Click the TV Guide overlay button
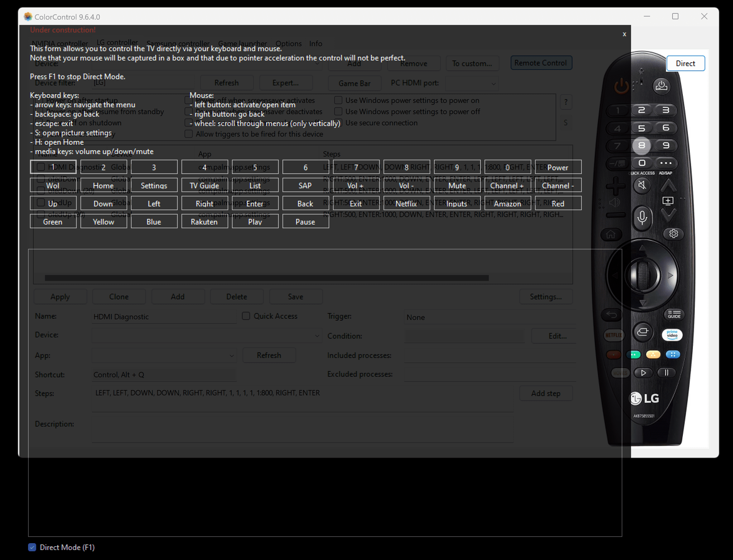The height and width of the screenshot is (560, 733). (205, 185)
